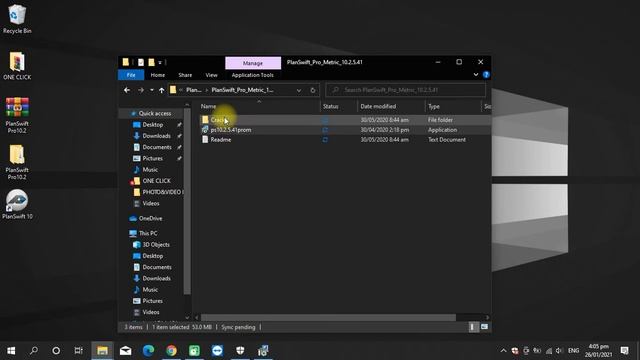Open ONE CLICK folder in navigation pane

tap(156, 181)
